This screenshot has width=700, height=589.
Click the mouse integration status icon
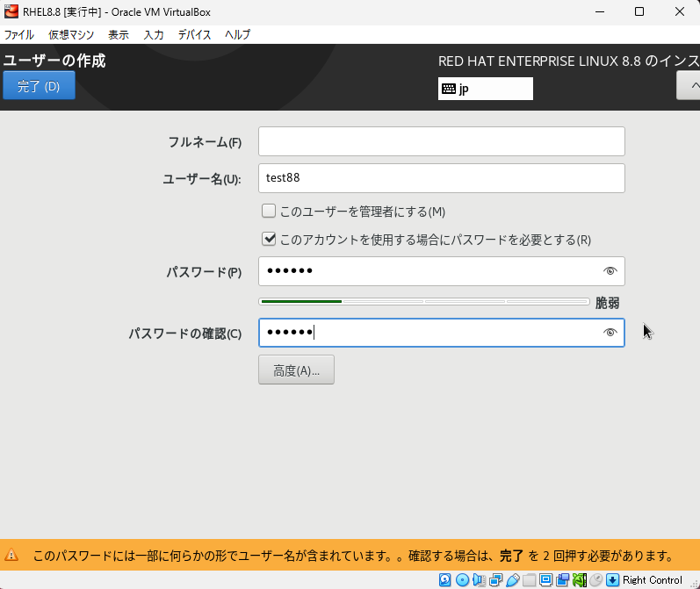click(596, 579)
